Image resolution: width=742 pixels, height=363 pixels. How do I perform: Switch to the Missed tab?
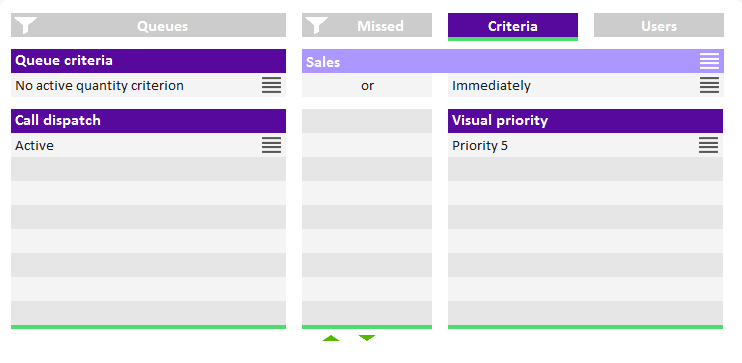367,25
